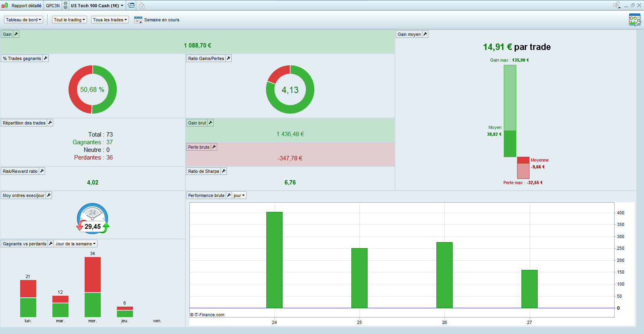The height and width of the screenshot is (334, 644).
Task: Click the Semaine en cours period label
Action: (162, 20)
